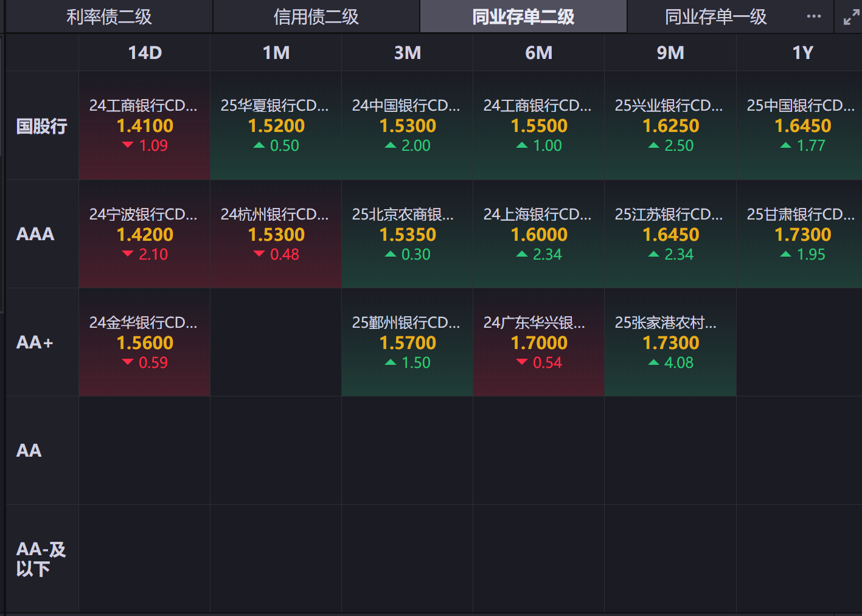862x616 pixels.
Task: Click 24金华银行CD quote 1.5600
Action: pos(145,342)
